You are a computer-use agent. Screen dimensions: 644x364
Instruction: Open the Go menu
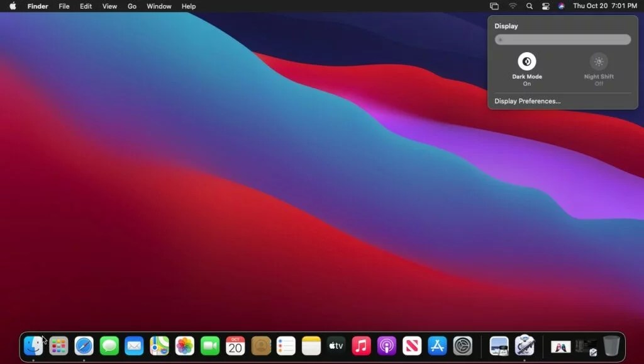(x=132, y=6)
